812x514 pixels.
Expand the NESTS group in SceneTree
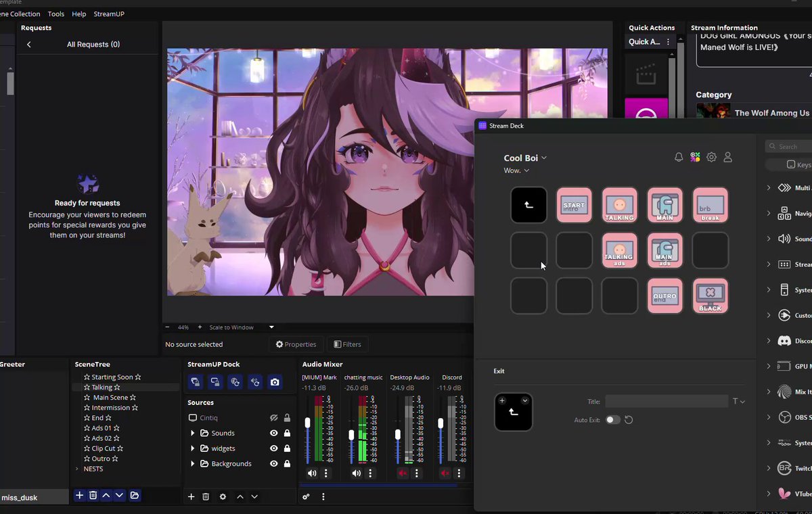76,469
